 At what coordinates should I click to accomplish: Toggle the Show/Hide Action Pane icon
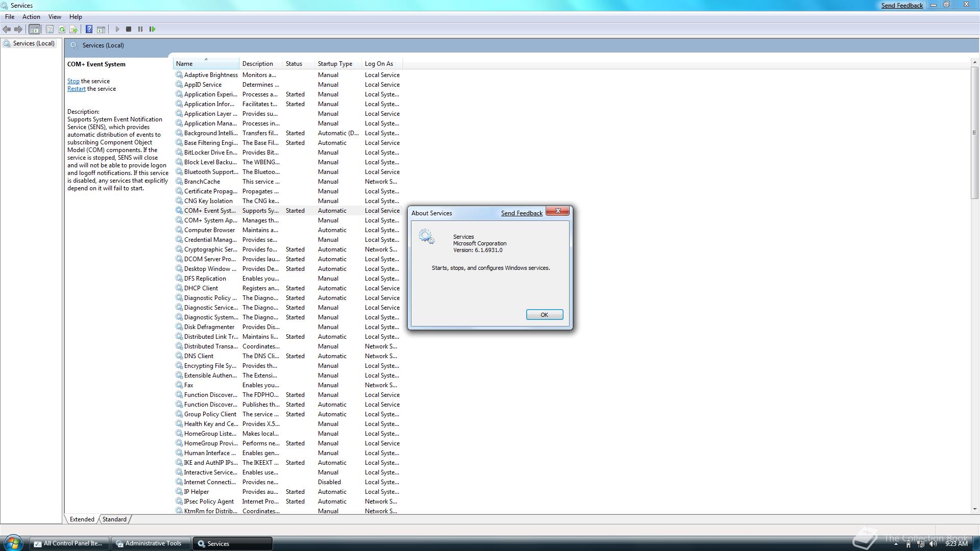tap(101, 29)
